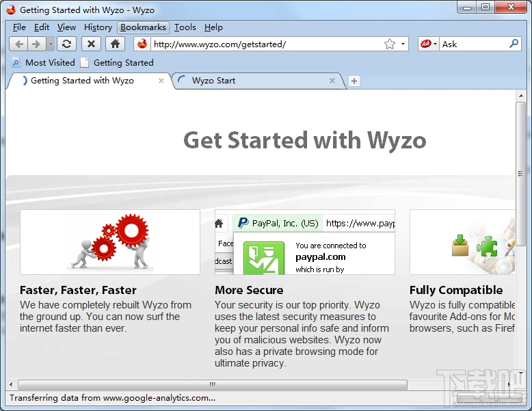Click the vertical scrollbar thumb

tap(521, 174)
